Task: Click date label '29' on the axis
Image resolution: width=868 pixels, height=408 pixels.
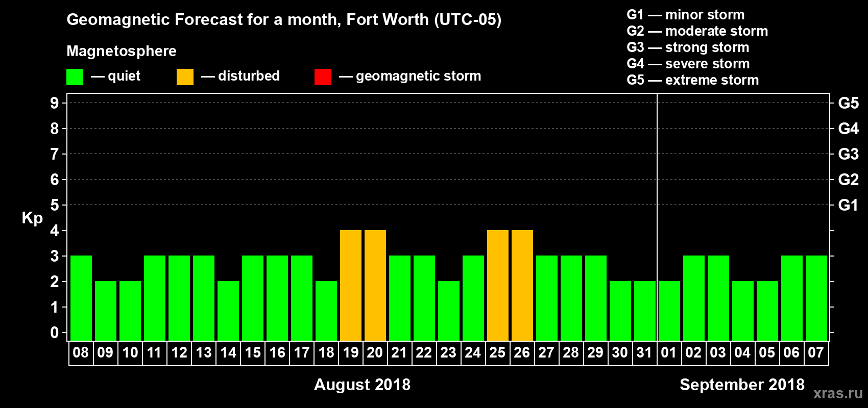Action: (x=595, y=353)
